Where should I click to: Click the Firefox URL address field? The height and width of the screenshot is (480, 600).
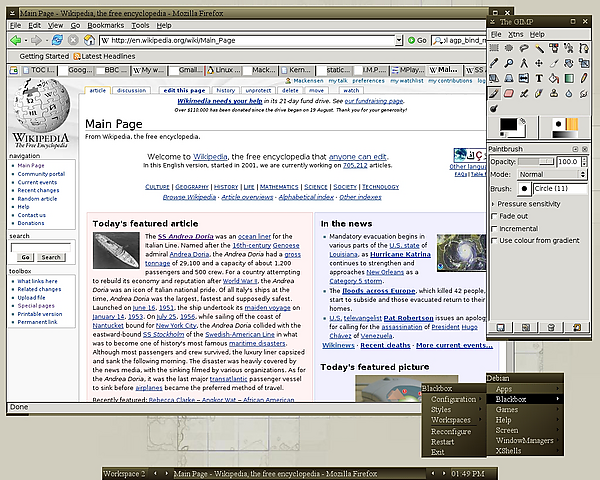(250, 40)
